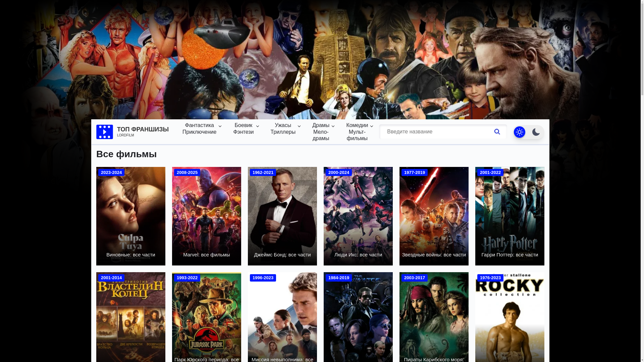Click the 2001-2014 year badge
Image resolution: width=644 pixels, height=362 pixels.
point(111,278)
